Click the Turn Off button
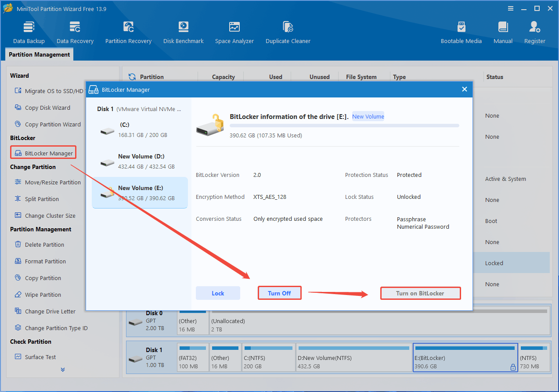 click(279, 293)
